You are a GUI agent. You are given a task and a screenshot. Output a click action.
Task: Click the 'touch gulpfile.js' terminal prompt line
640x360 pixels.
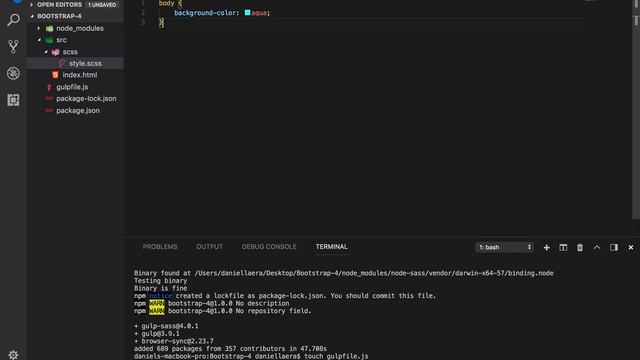tap(251, 356)
